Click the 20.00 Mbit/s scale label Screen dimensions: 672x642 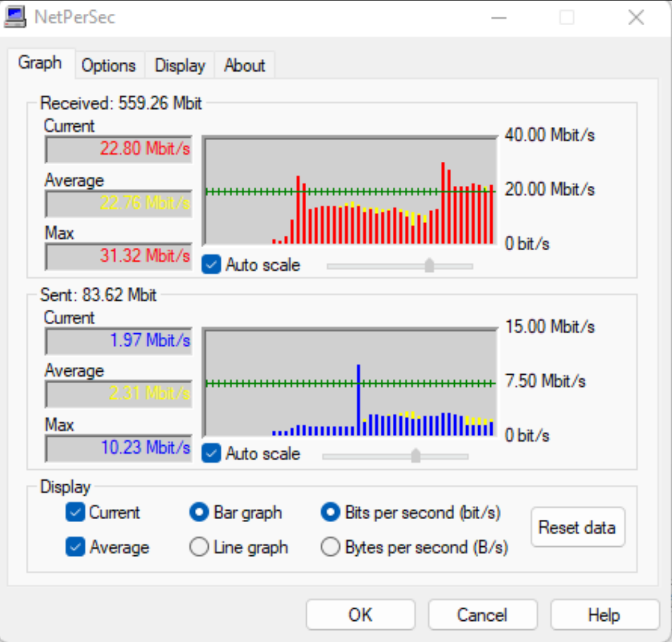pyautogui.click(x=550, y=189)
